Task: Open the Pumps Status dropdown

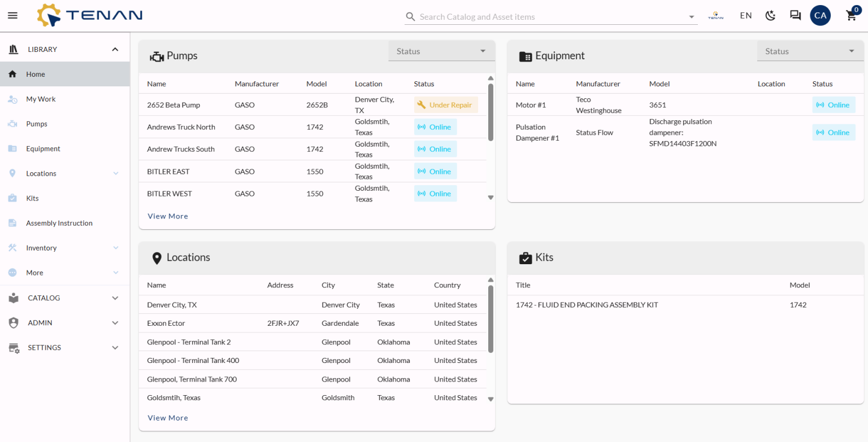Action: (441, 51)
